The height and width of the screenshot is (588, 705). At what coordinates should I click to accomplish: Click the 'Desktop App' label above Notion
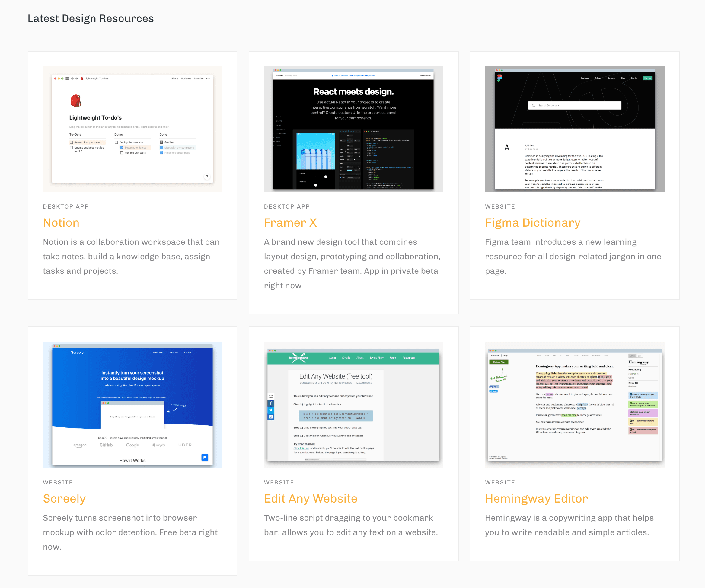pyautogui.click(x=66, y=206)
